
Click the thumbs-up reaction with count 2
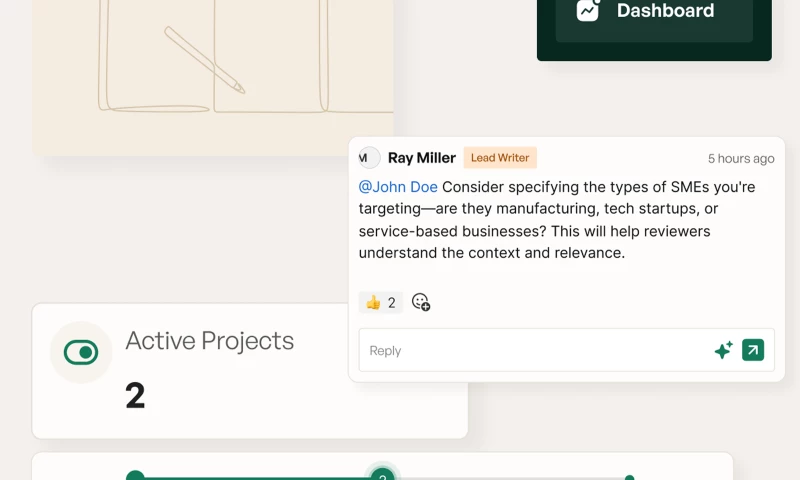(381, 302)
